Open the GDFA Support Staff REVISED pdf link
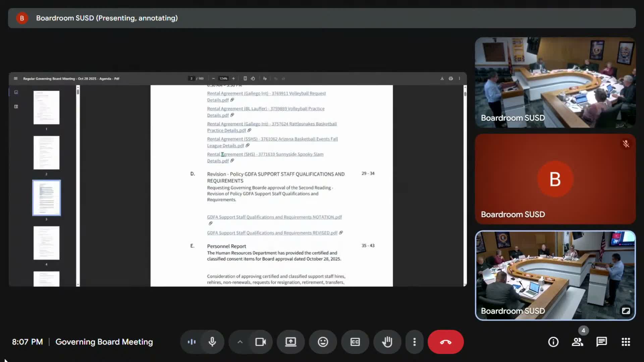This screenshot has width=644, height=362. tap(272, 233)
